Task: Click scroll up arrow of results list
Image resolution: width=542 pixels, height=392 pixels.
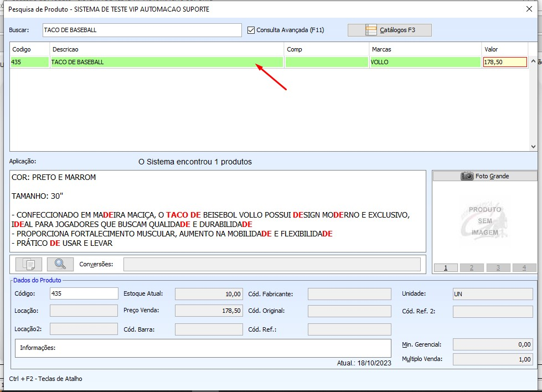Action: tap(533, 61)
